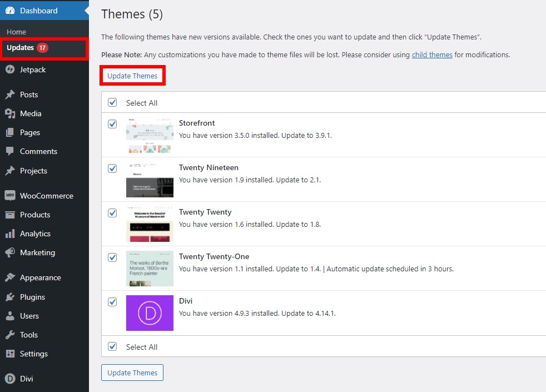
Task: Click the Twenty Twenty theme name
Action: [205, 212]
